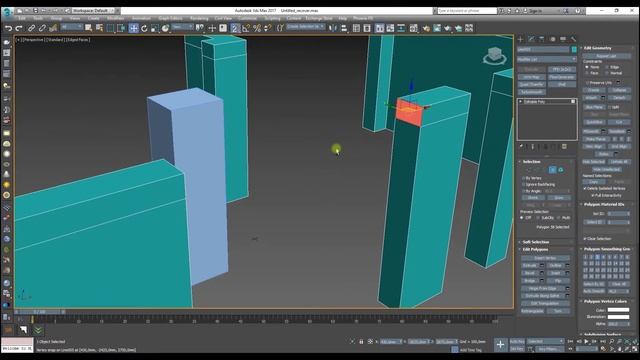Select Element sub-object level icon
640x360 pixels.
pos(560,169)
